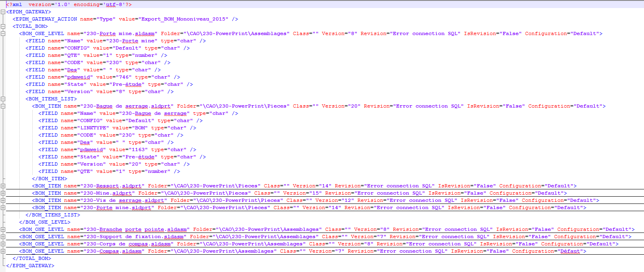
Task: Collapse the TOTAL_BOM fold marker
Action: coord(3,26)
